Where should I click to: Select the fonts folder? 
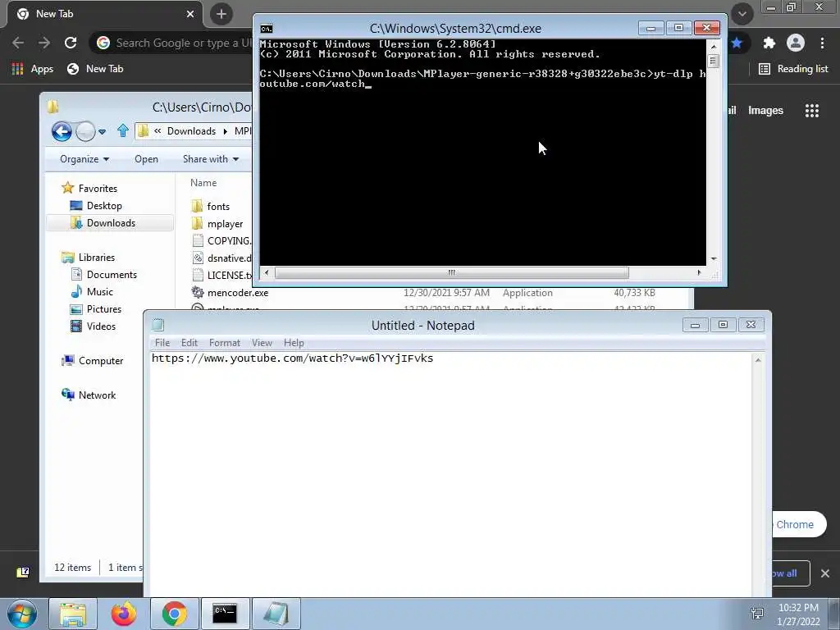click(218, 207)
